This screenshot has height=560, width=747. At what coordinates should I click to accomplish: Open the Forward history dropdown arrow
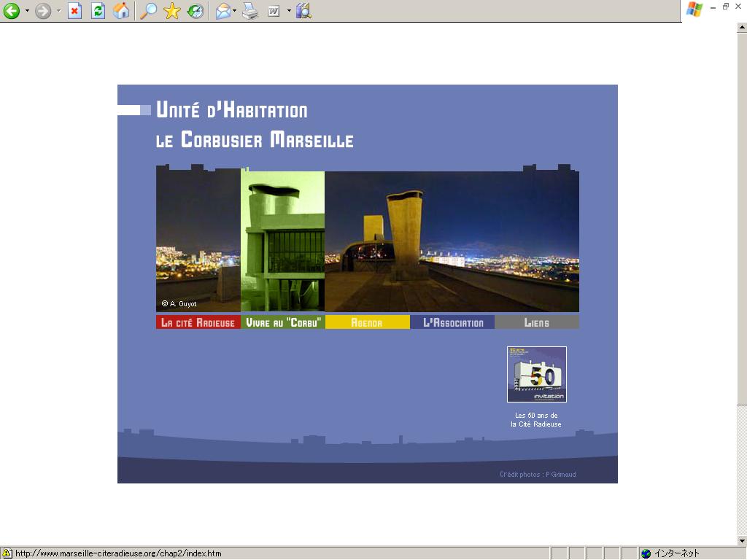pyautogui.click(x=58, y=10)
